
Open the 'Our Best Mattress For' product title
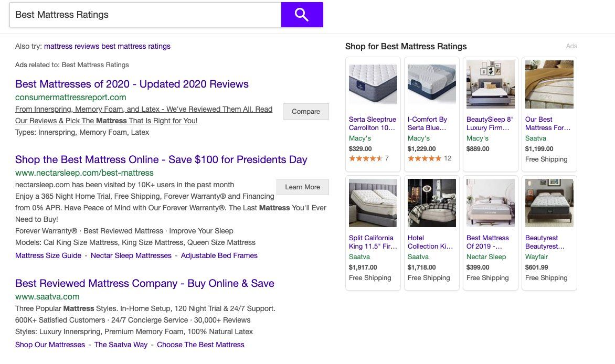[548, 124]
